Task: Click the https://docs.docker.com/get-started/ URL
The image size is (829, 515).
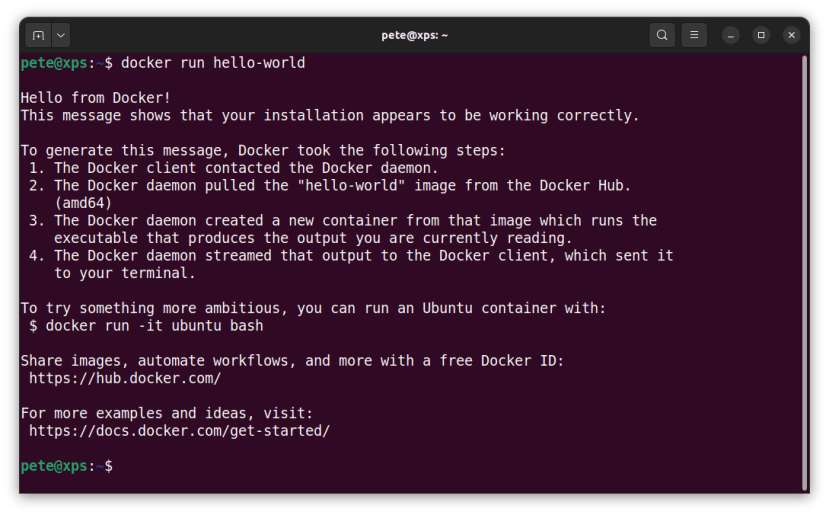Action: (x=179, y=431)
